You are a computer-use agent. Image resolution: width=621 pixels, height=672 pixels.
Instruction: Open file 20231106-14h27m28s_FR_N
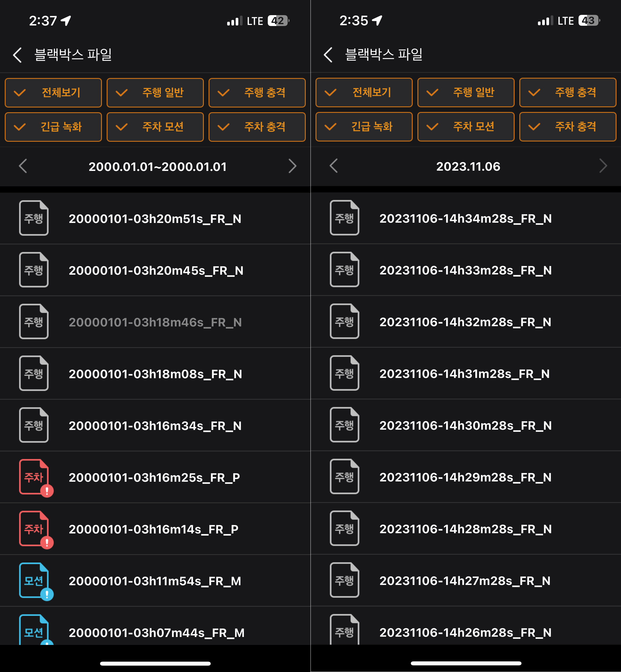coord(465,581)
